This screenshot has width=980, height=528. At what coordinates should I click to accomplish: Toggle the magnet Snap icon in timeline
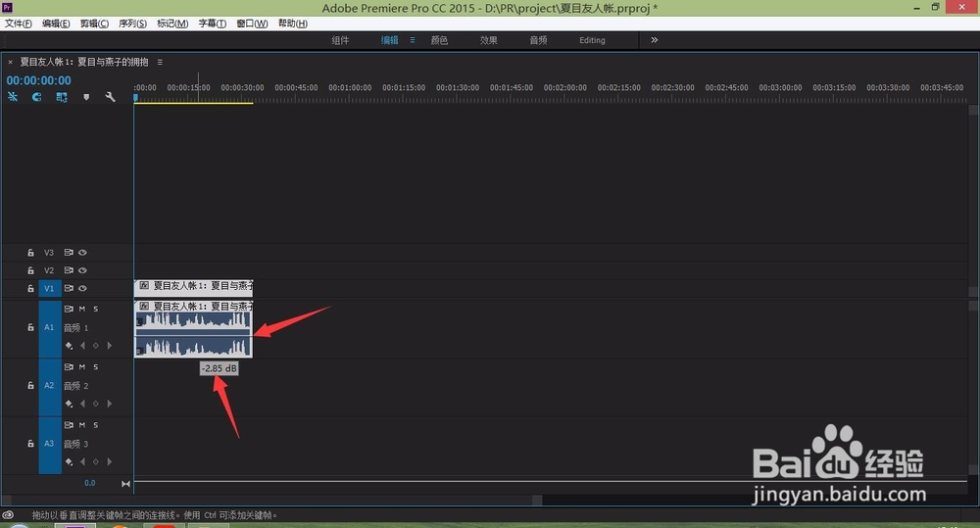pyautogui.click(x=37, y=97)
